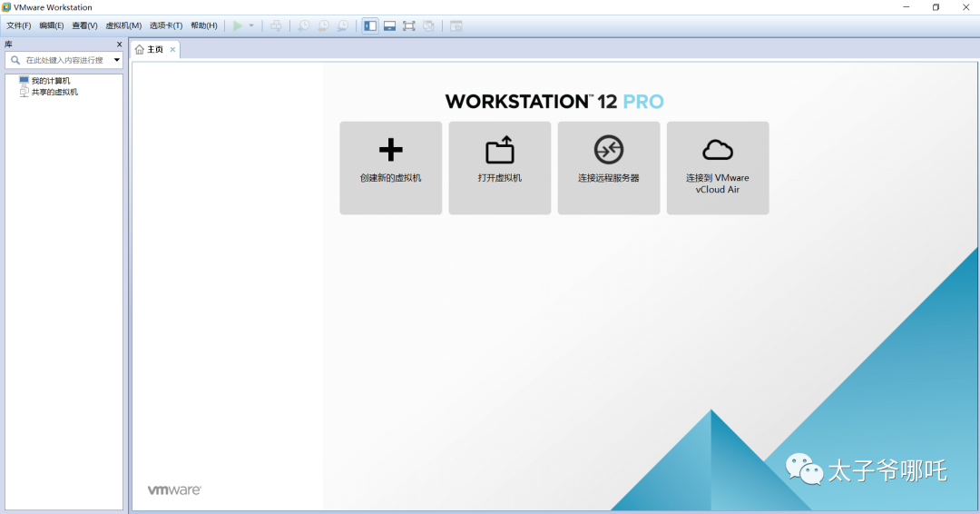Restore down the VMware Workstation window
Viewport: 980px width, 514px height.
click(x=936, y=7)
